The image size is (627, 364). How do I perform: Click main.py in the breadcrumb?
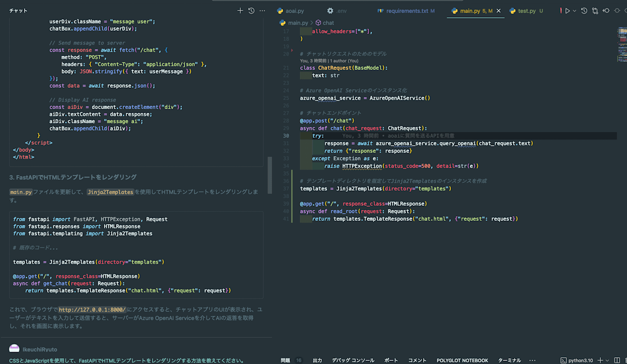(298, 23)
